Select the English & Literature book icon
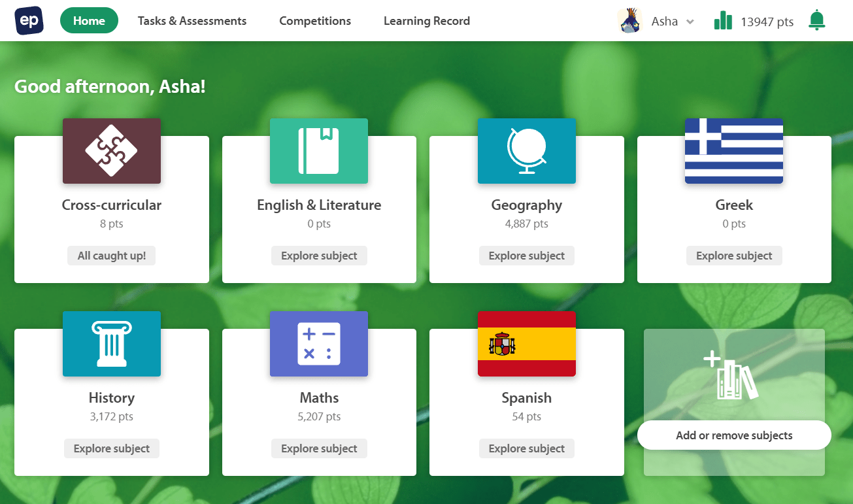 point(319,151)
